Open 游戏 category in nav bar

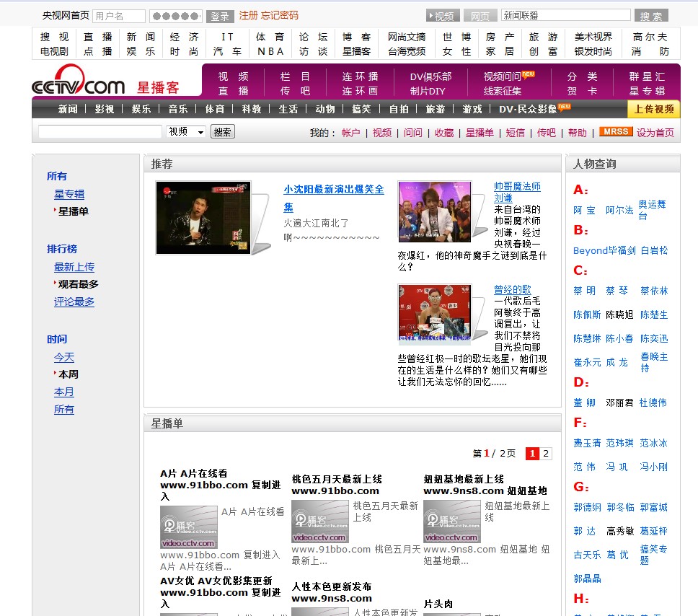(472, 109)
